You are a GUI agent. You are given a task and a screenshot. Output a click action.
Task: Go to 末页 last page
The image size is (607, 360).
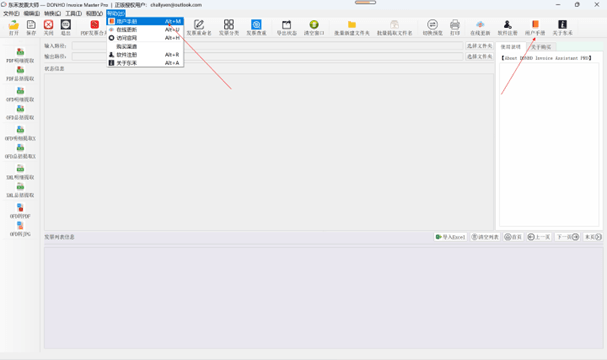[x=593, y=237]
